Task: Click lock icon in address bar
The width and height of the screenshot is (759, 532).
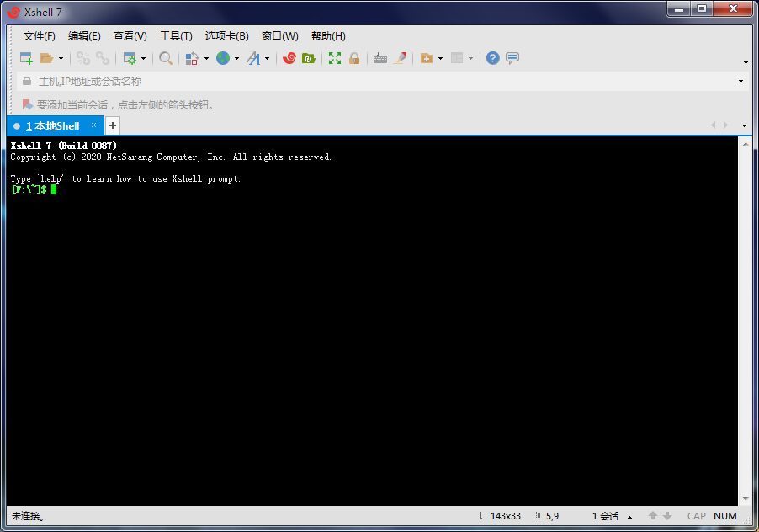Action: (27, 82)
